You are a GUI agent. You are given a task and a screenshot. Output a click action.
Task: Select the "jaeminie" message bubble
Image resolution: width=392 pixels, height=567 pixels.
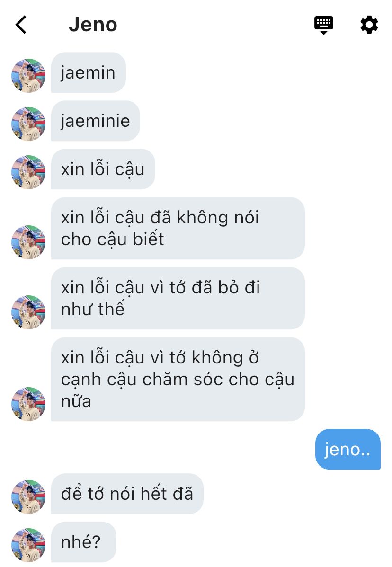coord(96,121)
